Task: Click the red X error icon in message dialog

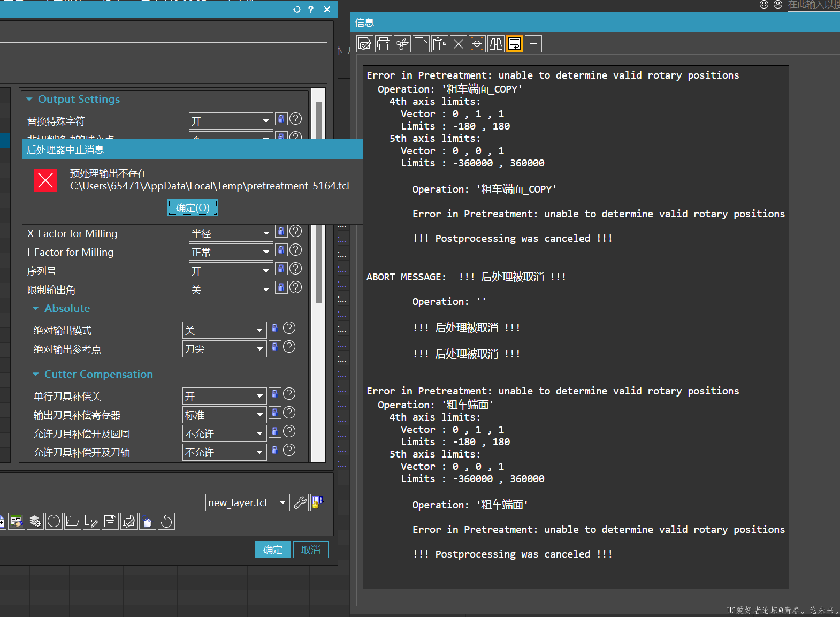Action: click(x=45, y=180)
